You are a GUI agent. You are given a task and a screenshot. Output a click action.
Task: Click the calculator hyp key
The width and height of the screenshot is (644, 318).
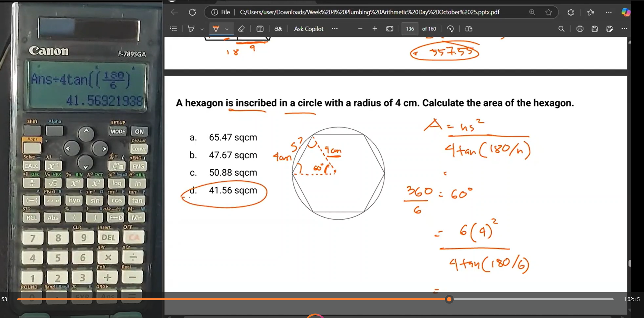pyautogui.click(x=74, y=200)
